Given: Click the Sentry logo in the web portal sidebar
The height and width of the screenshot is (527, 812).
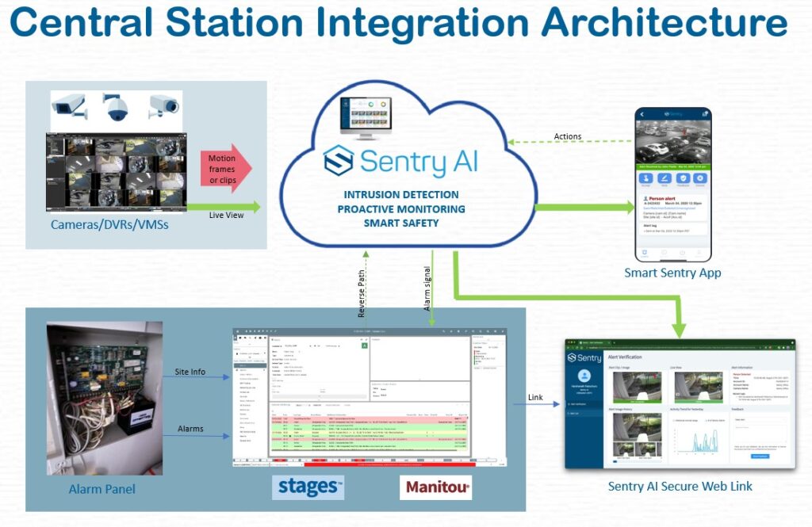Looking at the screenshot, I should coord(584,358).
